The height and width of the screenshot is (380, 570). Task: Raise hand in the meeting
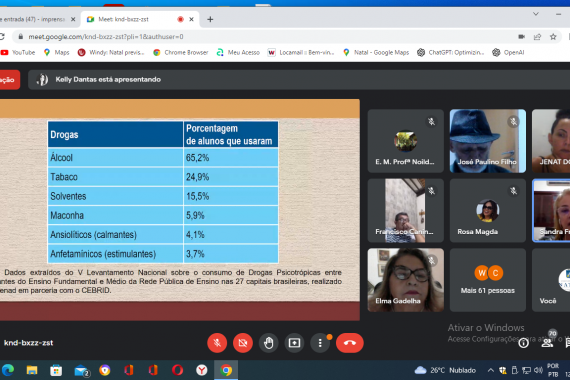tap(269, 343)
